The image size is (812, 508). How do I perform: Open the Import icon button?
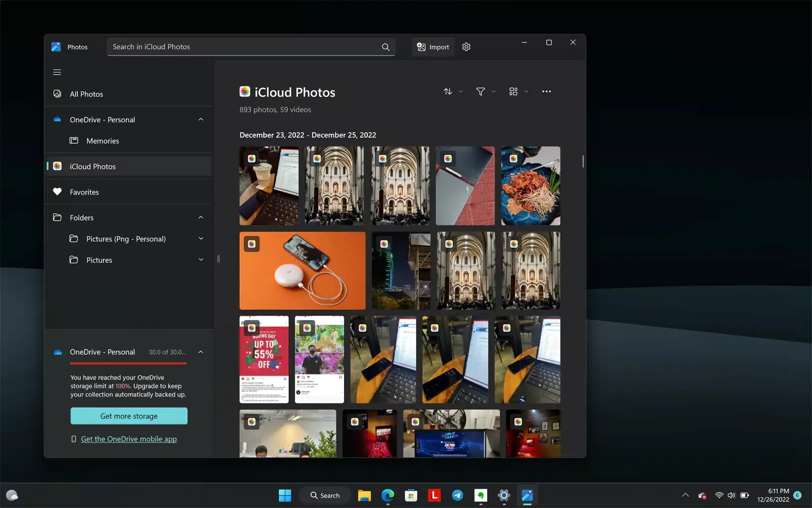tap(432, 46)
